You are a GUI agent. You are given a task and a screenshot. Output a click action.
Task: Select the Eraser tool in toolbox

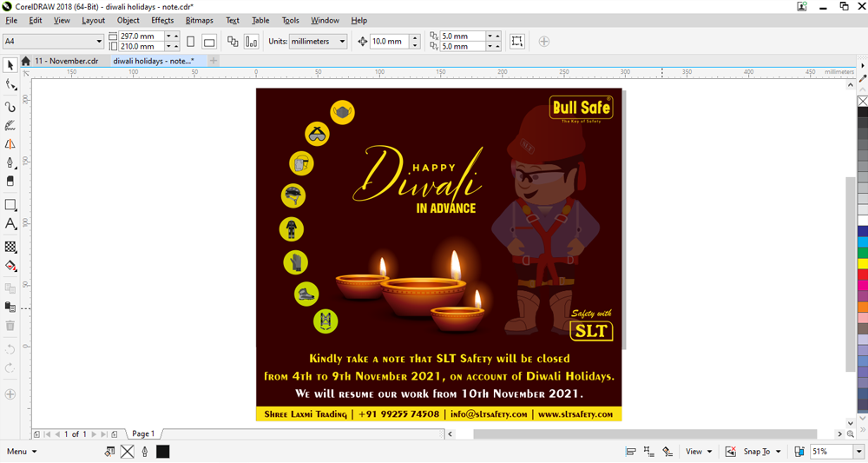pos(10,181)
